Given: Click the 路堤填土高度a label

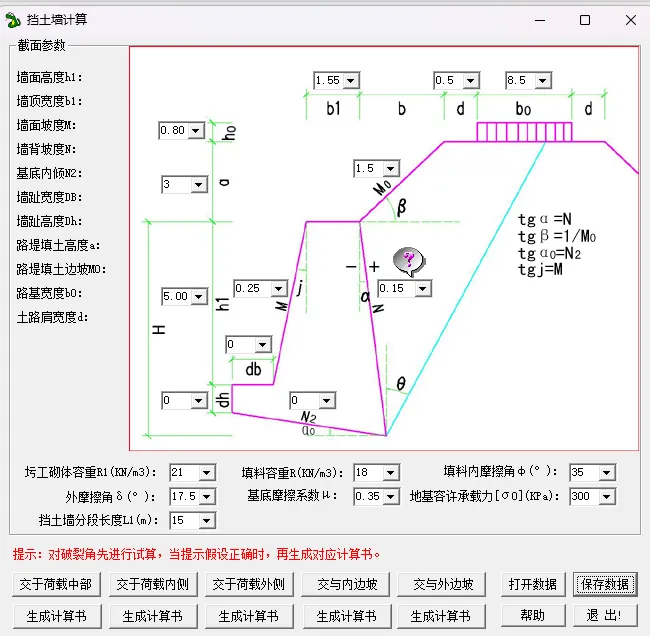Looking at the screenshot, I should [58, 245].
